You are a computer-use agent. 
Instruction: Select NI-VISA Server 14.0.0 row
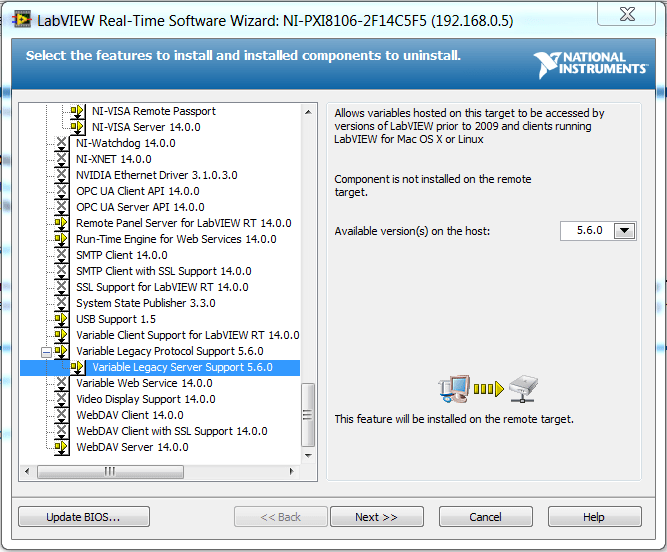click(x=146, y=127)
